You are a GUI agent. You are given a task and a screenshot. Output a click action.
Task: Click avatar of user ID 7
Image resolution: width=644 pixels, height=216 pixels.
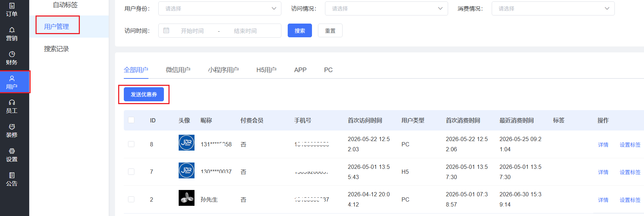[186, 170]
